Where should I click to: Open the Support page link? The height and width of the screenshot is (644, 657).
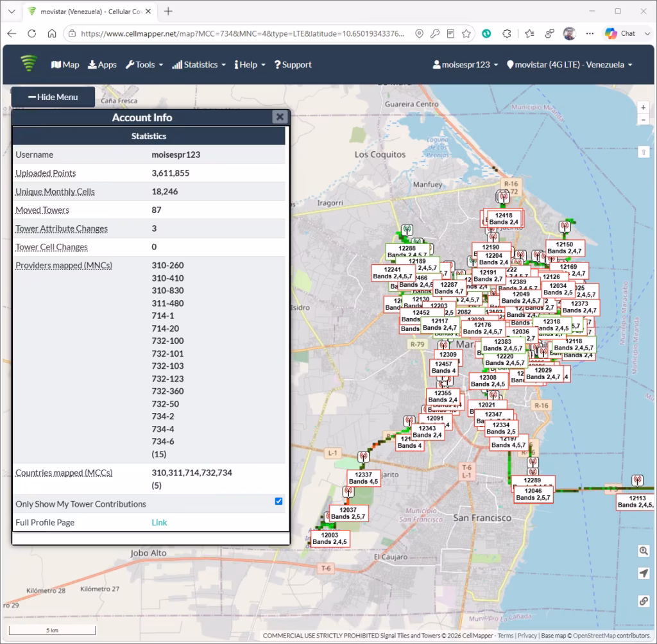point(293,65)
